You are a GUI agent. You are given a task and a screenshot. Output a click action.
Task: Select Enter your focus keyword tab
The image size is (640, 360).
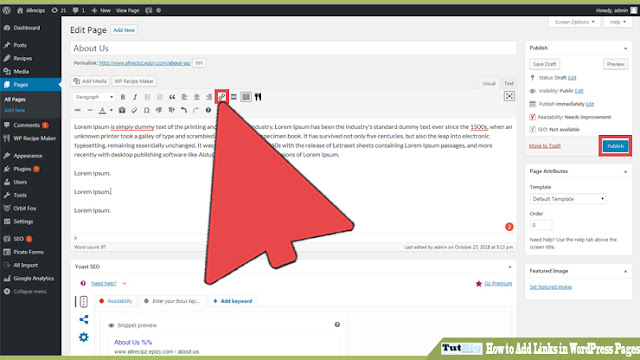173,301
